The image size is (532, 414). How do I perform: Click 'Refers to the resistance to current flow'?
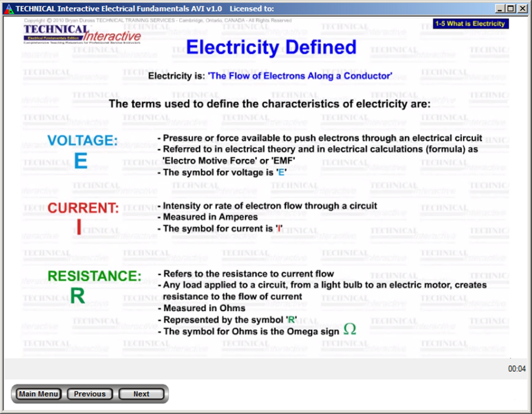click(246, 274)
